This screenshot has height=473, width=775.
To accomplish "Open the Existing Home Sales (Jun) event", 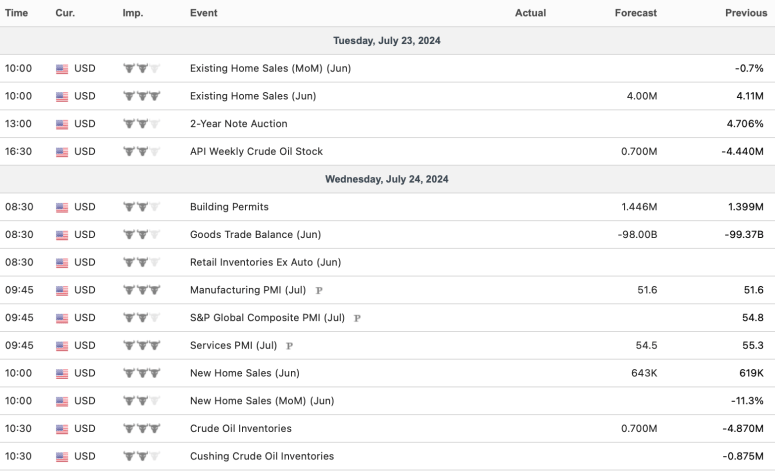I will click(x=253, y=96).
